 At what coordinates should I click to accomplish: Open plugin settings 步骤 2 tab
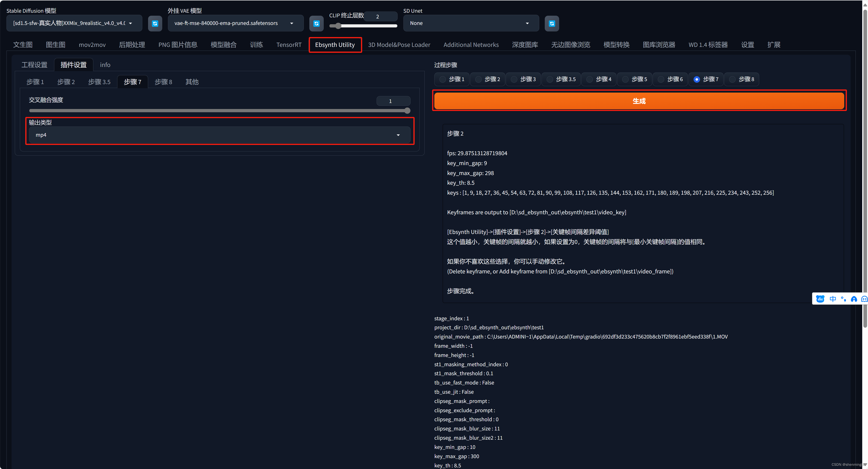coord(66,82)
